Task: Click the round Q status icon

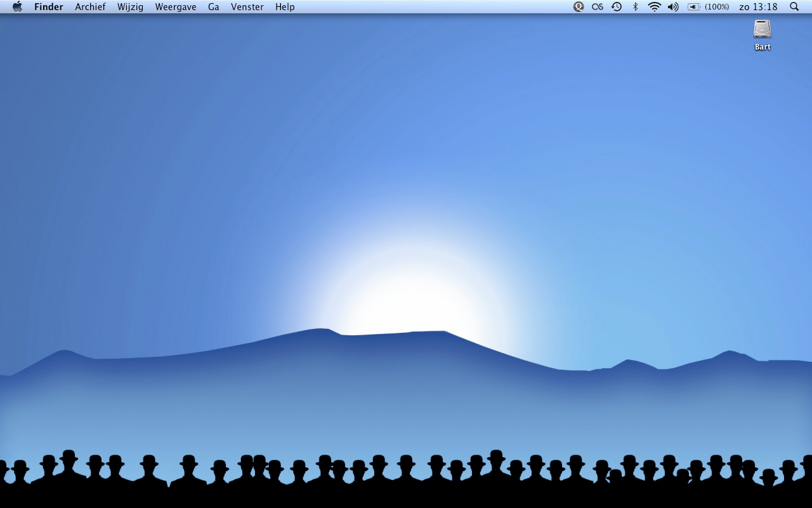Action: click(x=579, y=7)
